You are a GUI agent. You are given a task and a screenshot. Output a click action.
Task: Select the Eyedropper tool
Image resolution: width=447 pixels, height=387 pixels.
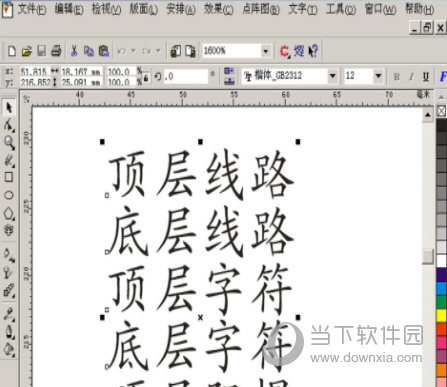[9, 314]
